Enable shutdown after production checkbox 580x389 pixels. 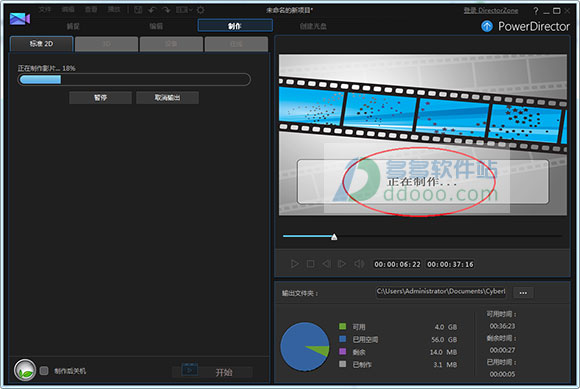pos(44,371)
